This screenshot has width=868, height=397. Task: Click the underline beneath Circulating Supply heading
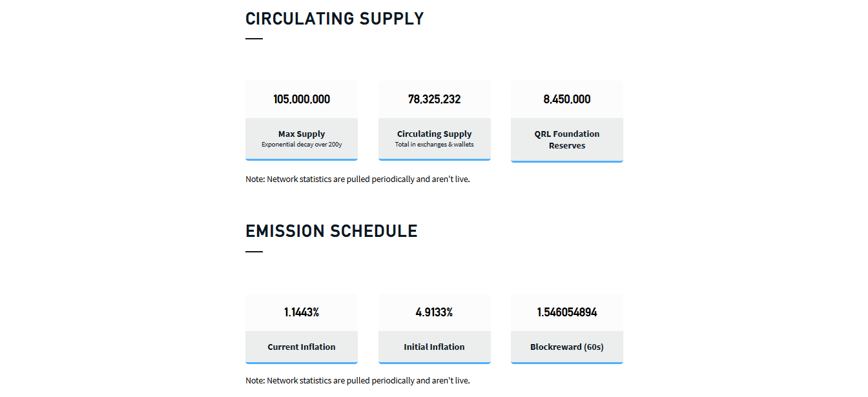tap(254, 39)
